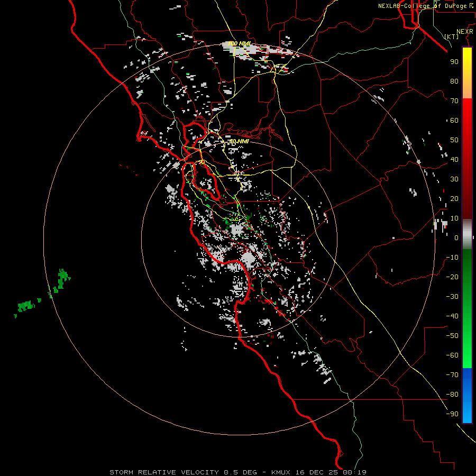Viewport: 476px width, 476px height.
Task: Click the 50 value on velocity scale
Action: coord(454,140)
